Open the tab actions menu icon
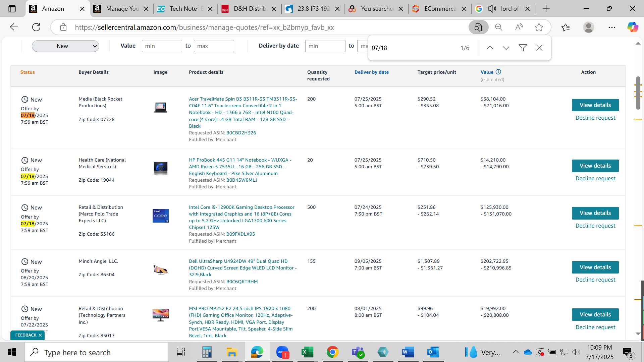 12,9
